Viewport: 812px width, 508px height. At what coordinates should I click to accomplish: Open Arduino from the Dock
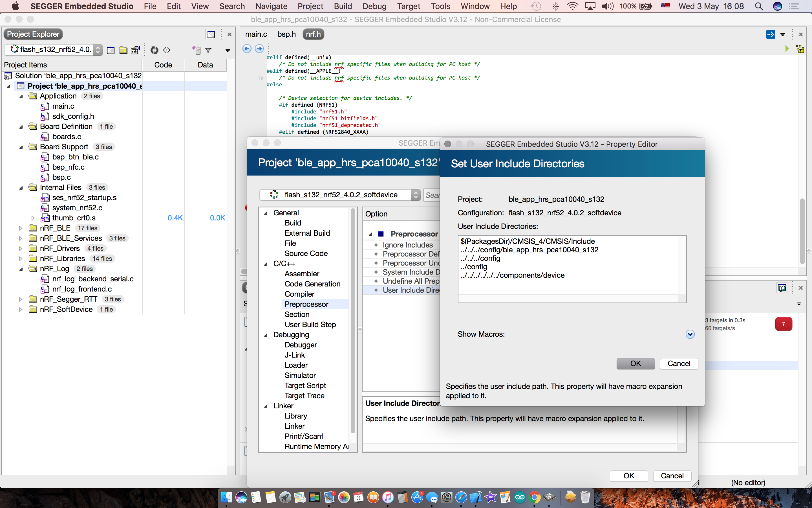[x=520, y=497]
